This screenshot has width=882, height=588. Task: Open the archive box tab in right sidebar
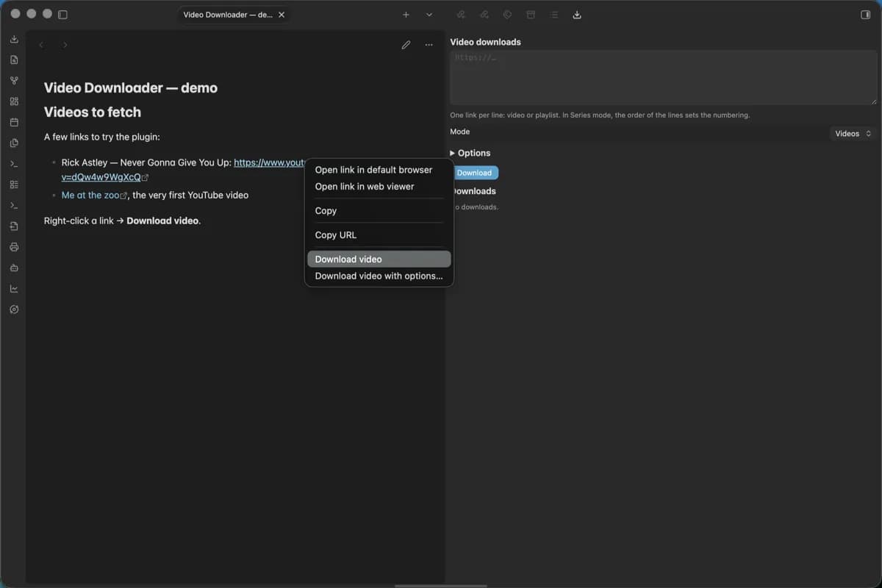(x=531, y=15)
